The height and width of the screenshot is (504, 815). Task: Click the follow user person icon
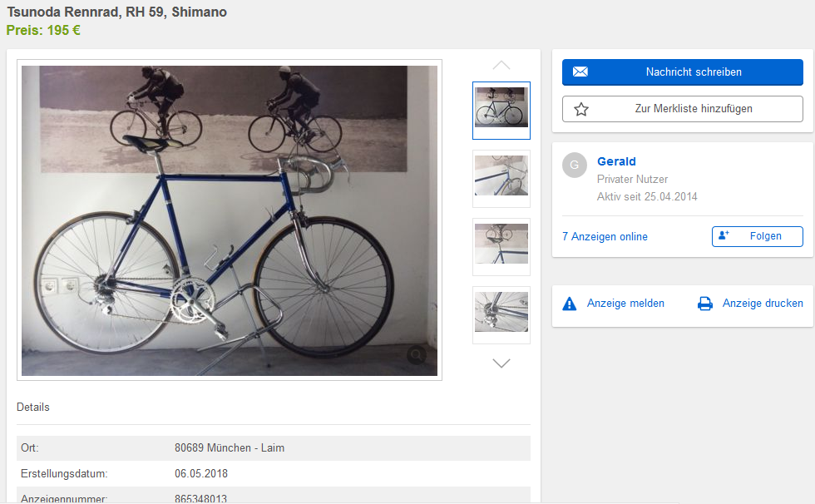click(724, 236)
